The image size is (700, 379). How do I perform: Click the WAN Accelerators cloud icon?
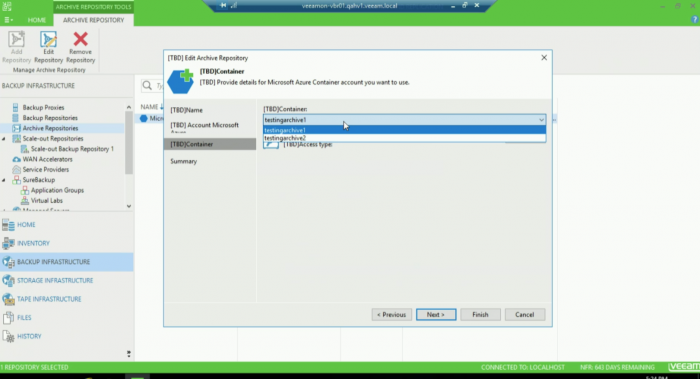point(17,159)
